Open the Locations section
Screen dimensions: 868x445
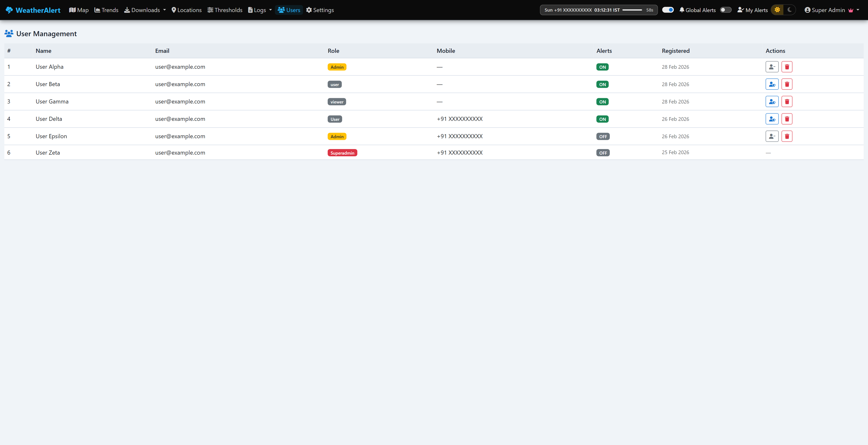(x=186, y=10)
